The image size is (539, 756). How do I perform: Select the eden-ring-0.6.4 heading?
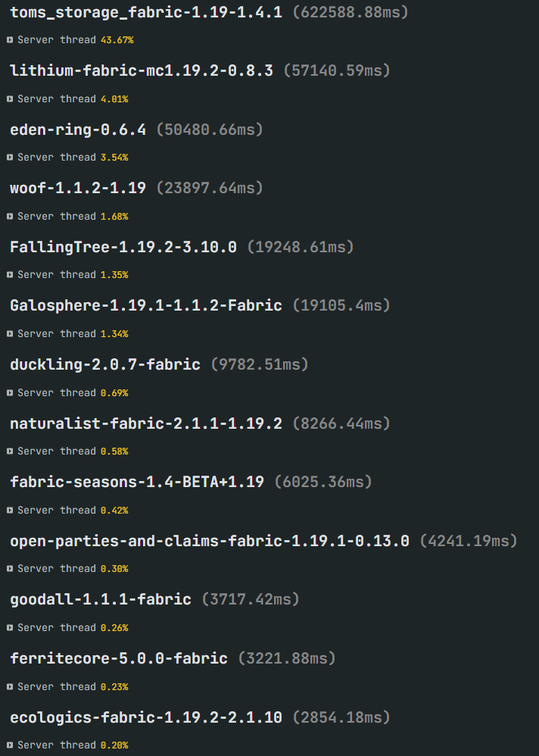click(x=76, y=129)
